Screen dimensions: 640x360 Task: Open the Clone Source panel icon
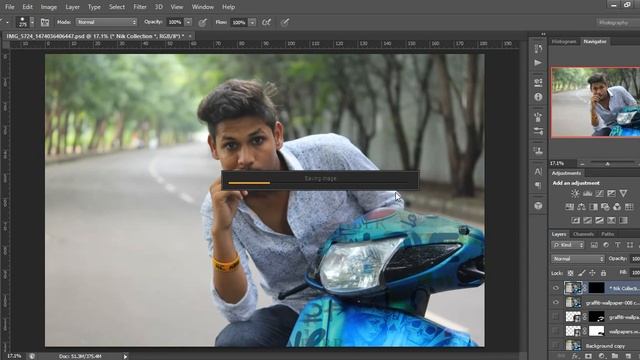point(538,150)
